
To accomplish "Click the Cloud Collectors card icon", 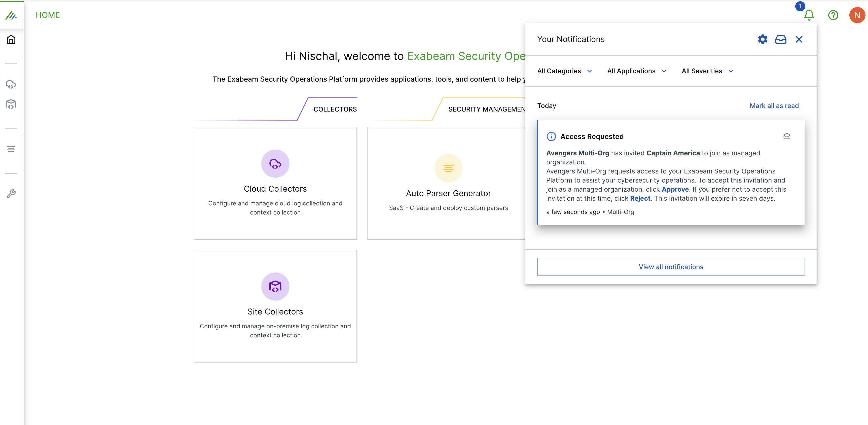I will tap(275, 164).
